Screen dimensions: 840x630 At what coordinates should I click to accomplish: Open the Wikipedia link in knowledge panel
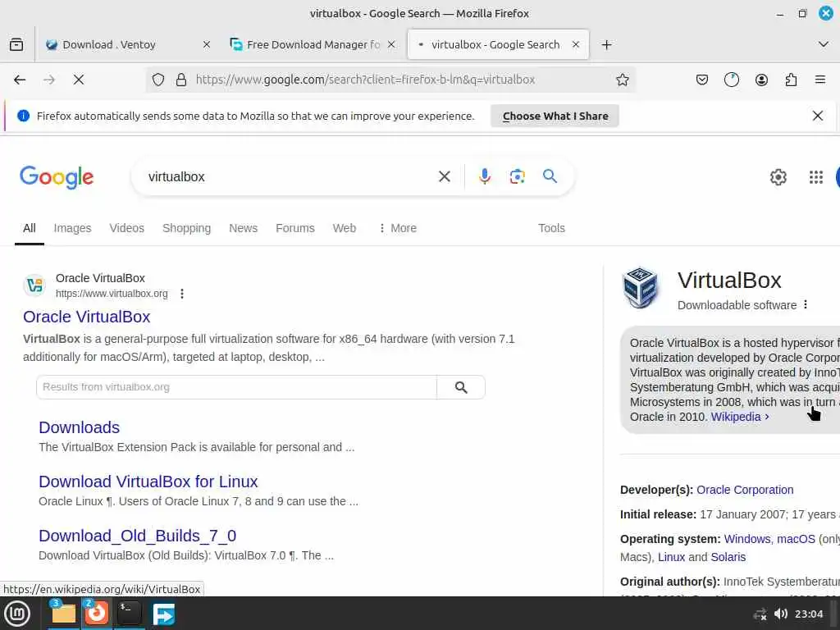[739, 417]
